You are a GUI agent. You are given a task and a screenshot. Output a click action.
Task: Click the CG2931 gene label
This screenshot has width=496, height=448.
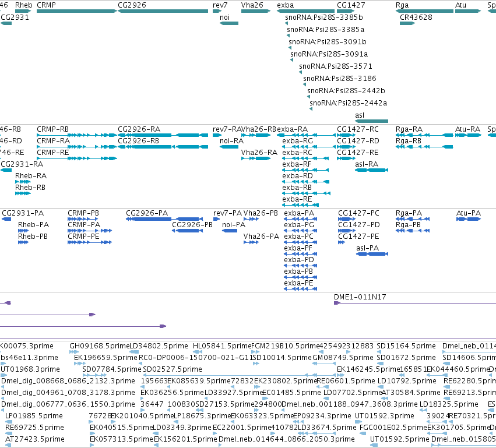point(15,17)
